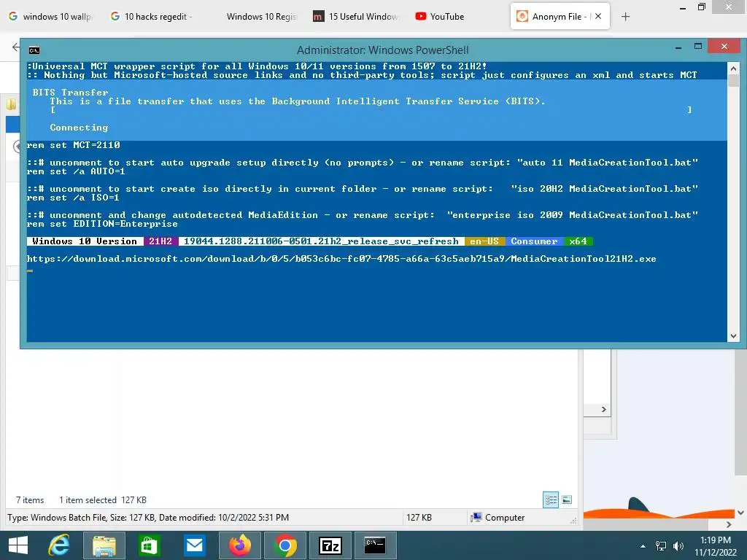Open Internet Explorer from the taskbar
This screenshot has height=560, width=747.
(x=59, y=545)
